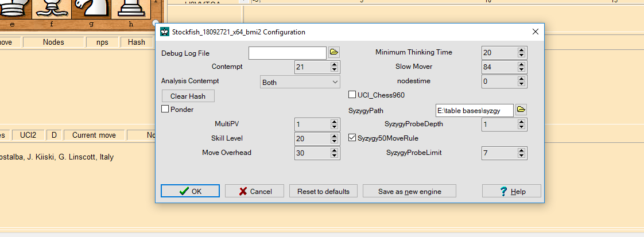Click the Contempt value field showing 21

pyautogui.click(x=313, y=67)
